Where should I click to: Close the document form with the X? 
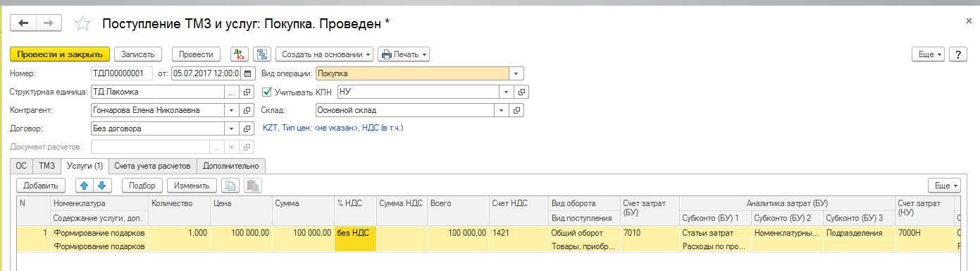point(969,21)
